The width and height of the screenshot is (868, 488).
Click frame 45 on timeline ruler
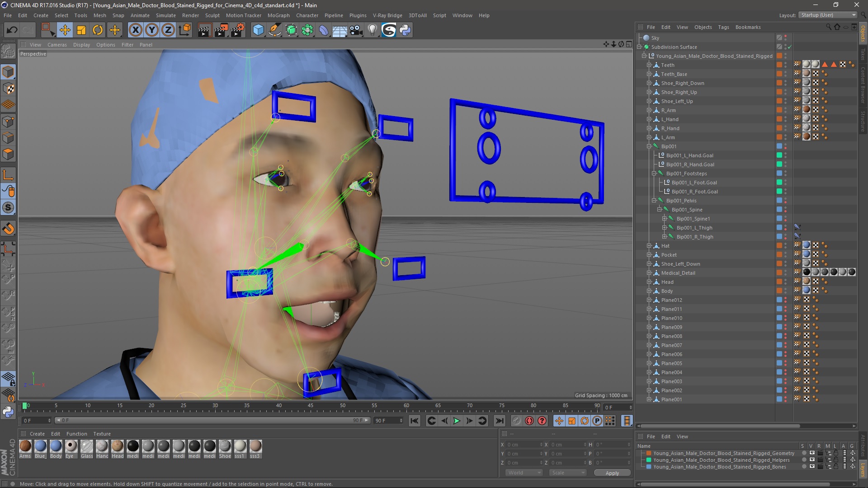coord(311,406)
